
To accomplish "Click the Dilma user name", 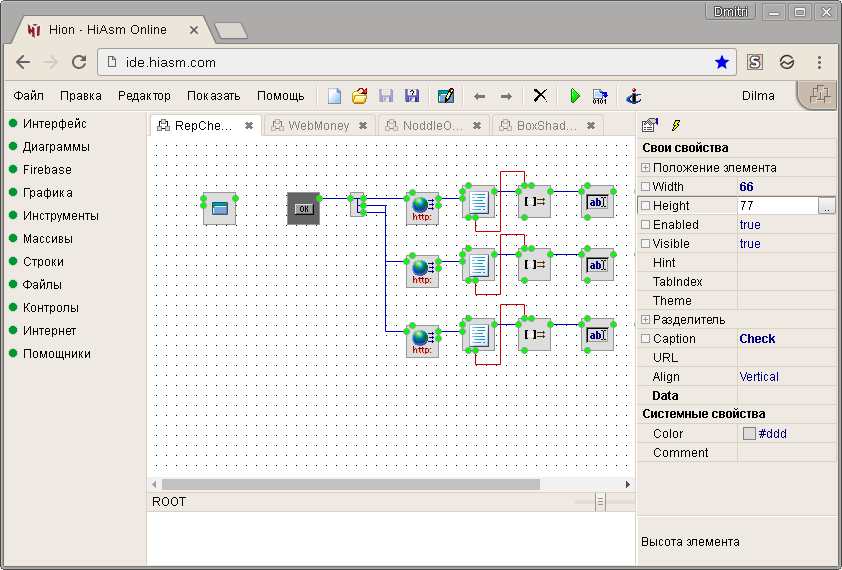I will pos(759,96).
